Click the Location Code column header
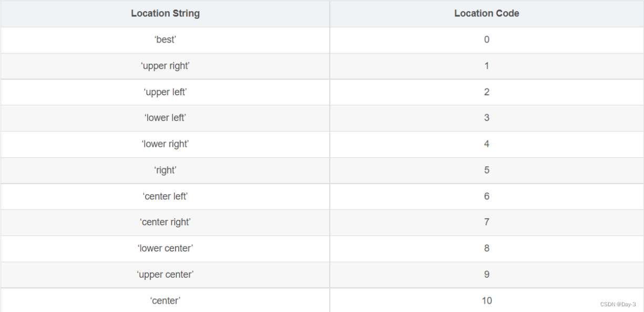This screenshot has width=644, height=312. pos(486,14)
